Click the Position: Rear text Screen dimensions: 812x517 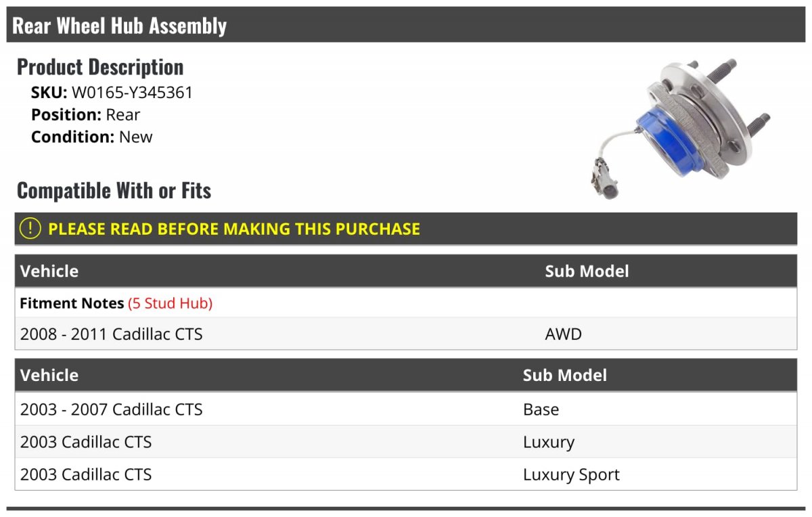[86, 115]
